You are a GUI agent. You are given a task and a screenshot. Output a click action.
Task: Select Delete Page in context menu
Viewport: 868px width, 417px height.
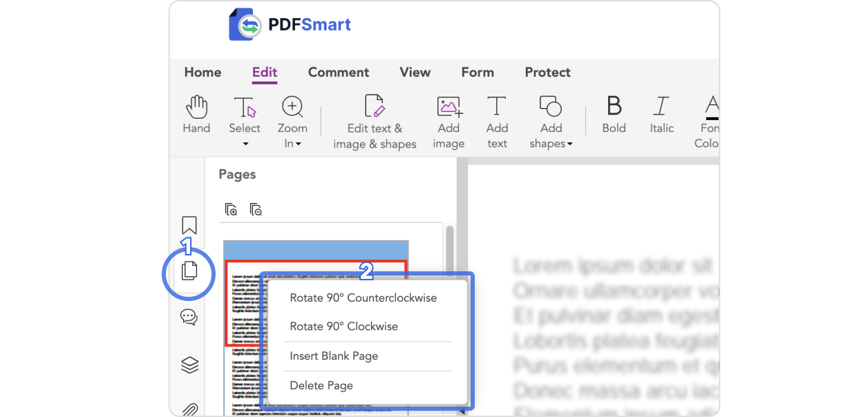(x=321, y=386)
